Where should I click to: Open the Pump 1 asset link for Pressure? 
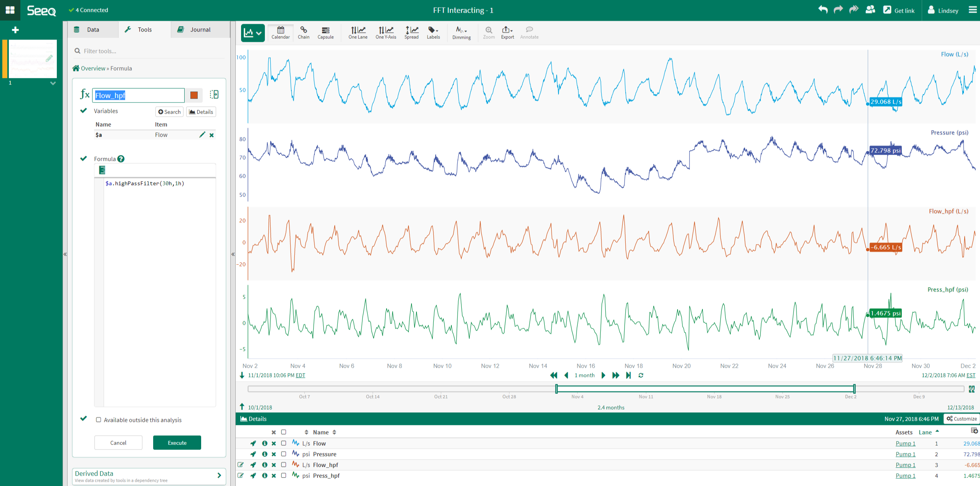tap(905, 454)
